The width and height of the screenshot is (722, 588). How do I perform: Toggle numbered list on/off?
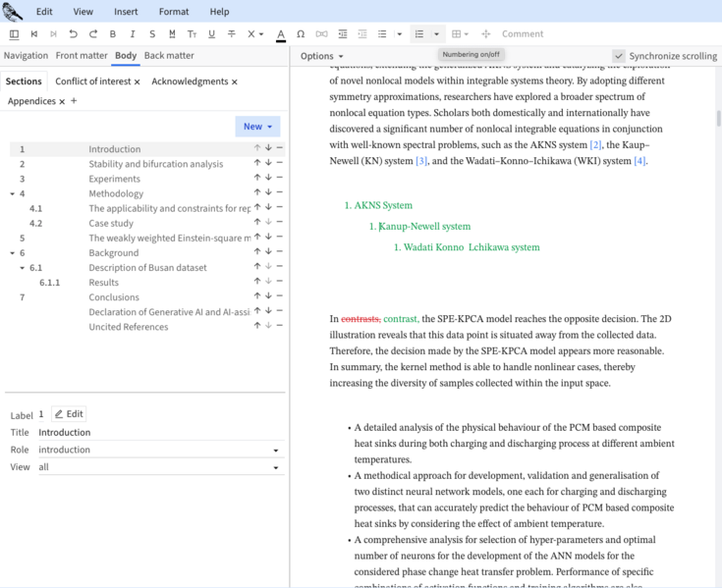point(419,34)
